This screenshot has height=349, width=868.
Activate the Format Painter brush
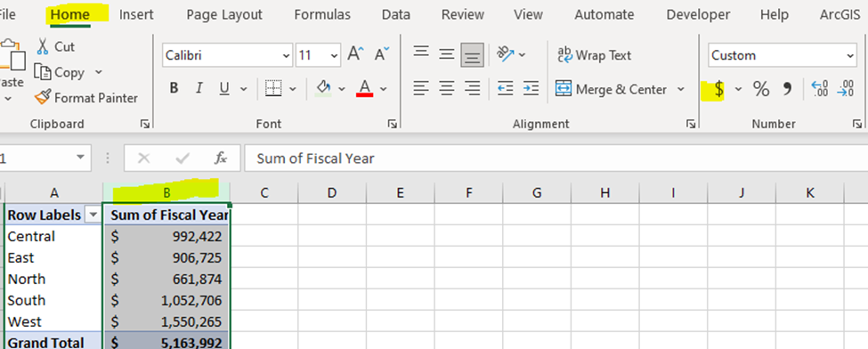[43, 98]
